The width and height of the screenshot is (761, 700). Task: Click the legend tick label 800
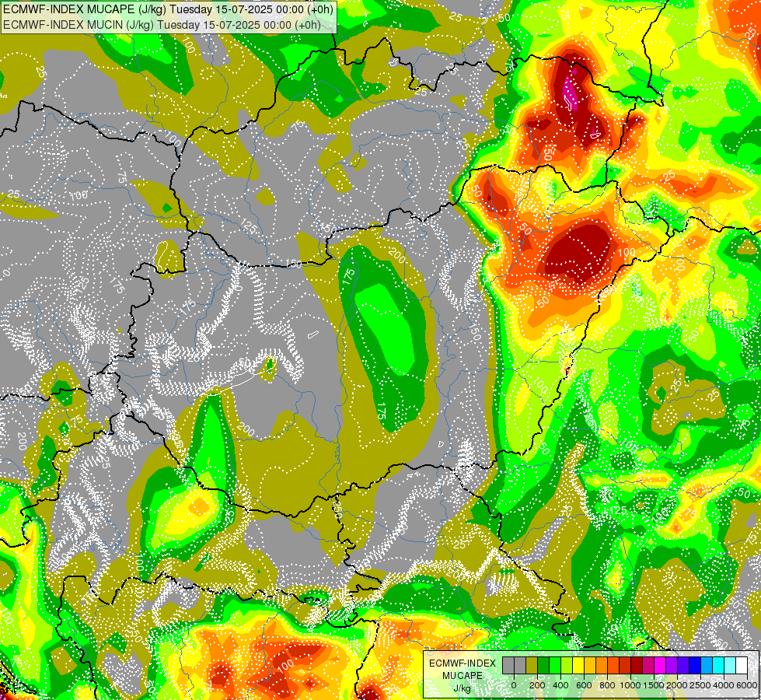click(x=607, y=685)
